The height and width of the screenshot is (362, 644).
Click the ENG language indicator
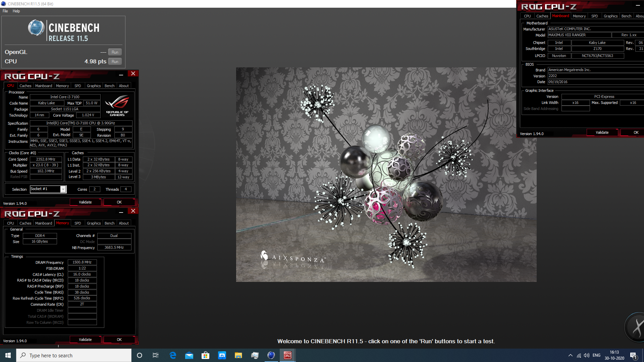click(596, 355)
